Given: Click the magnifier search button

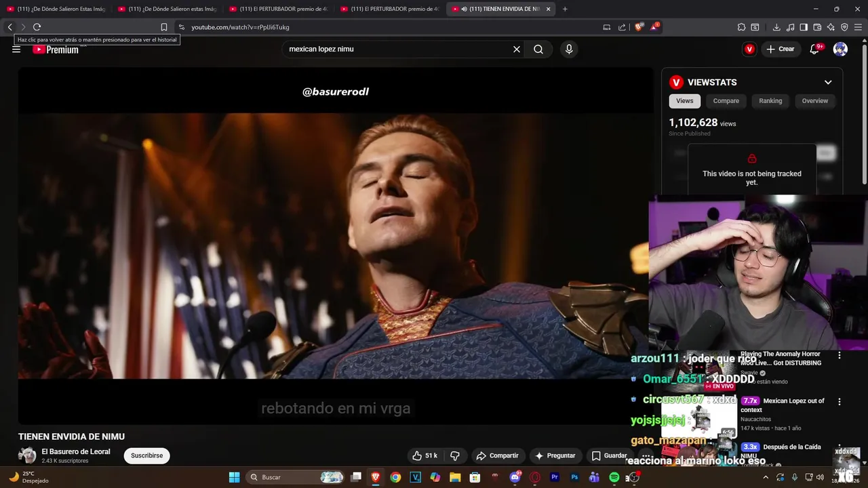Looking at the screenshot, I should pyautogui.click(x=538, y=49).
